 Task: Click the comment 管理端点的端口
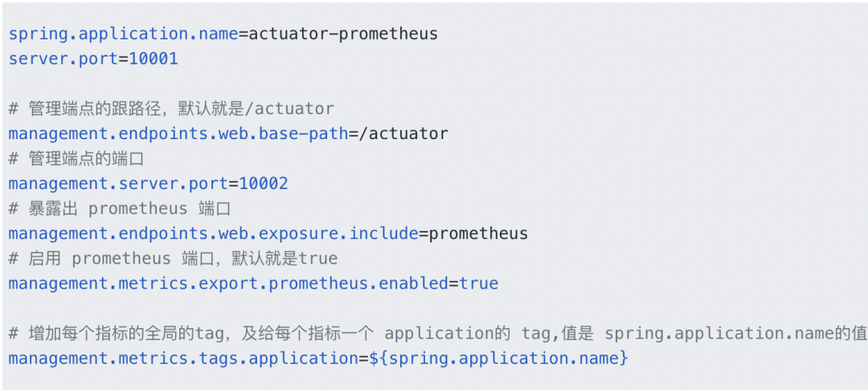point(76,158)
